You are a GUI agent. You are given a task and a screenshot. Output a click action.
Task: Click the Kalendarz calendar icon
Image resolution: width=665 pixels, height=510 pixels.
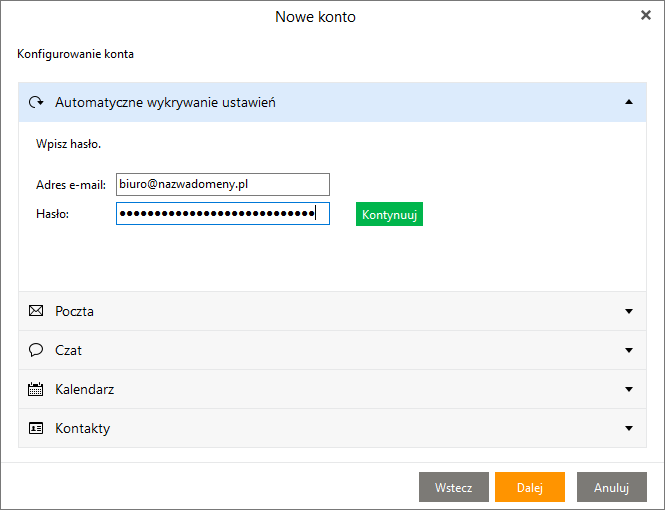point(36,389)
